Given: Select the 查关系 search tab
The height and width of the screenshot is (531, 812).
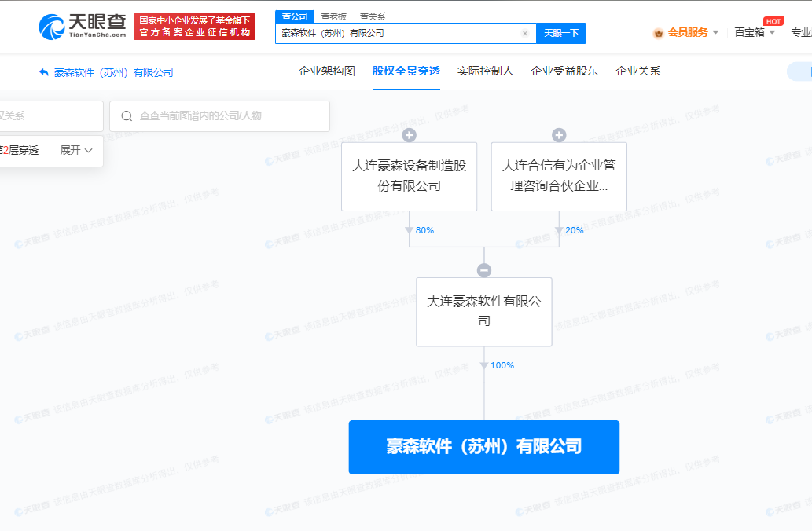Looking at the screenshot, I should [373, 16].
